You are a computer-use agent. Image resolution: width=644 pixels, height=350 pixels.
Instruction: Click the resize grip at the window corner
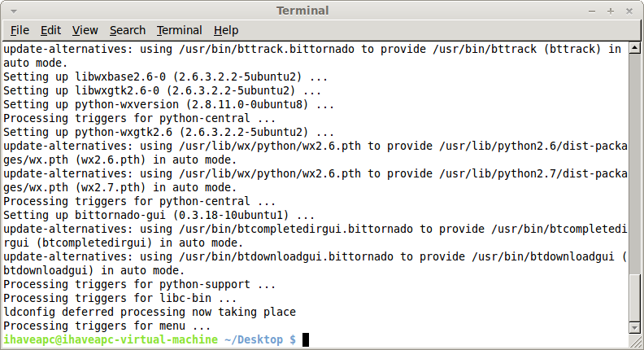(x=635, y=341)
